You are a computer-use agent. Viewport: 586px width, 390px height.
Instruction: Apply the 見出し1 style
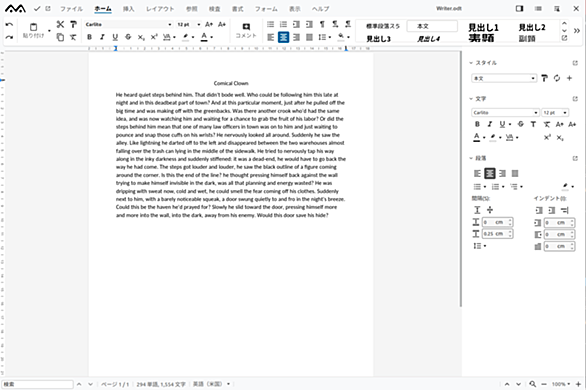coord(483,27)
